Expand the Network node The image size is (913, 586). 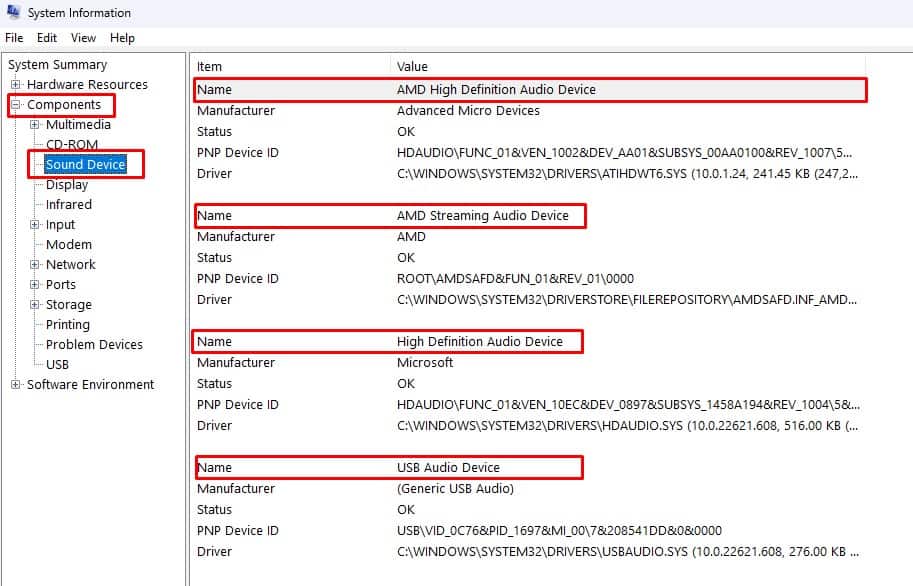pos(35,264)
